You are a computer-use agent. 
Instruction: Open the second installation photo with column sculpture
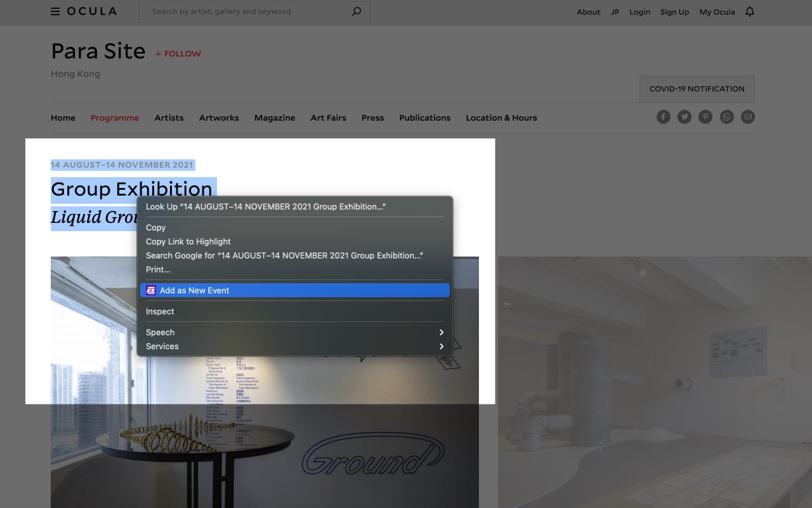coord(655,382)
